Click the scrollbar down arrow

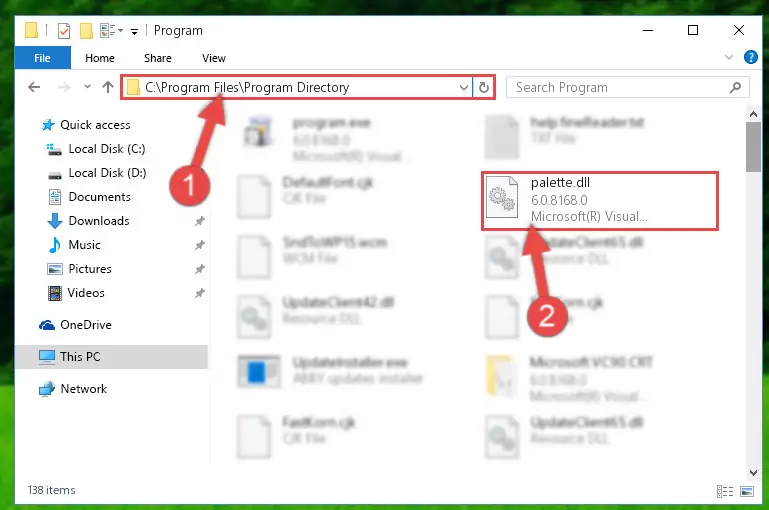pyautogui.click(x=753, y=473)
